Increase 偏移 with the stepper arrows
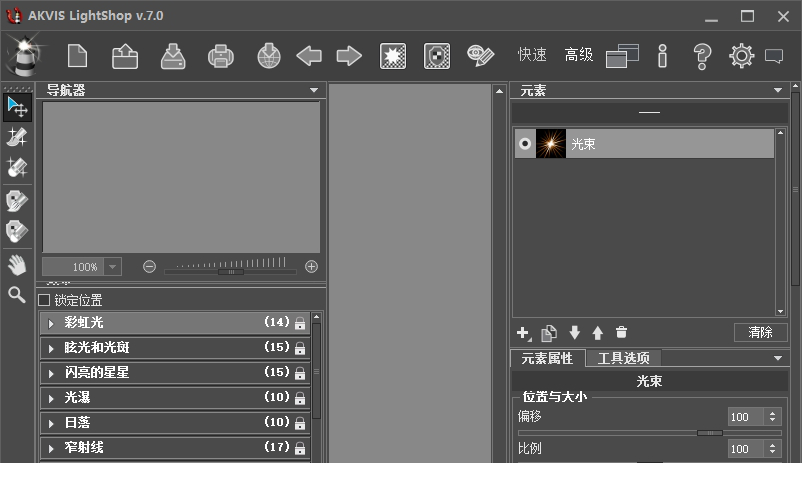Screen dimensions: 802x481 (772, 413)
